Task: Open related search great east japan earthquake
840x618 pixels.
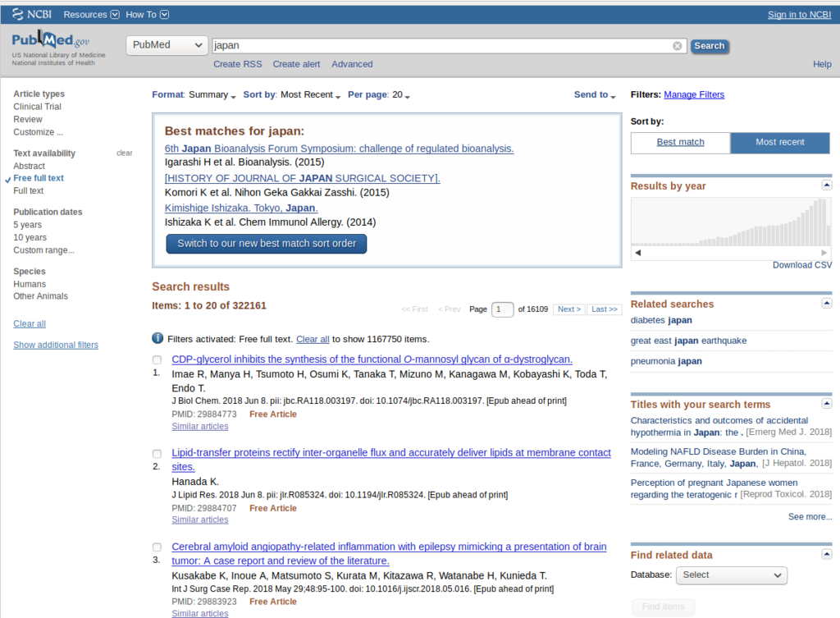Action: point(688,341)
